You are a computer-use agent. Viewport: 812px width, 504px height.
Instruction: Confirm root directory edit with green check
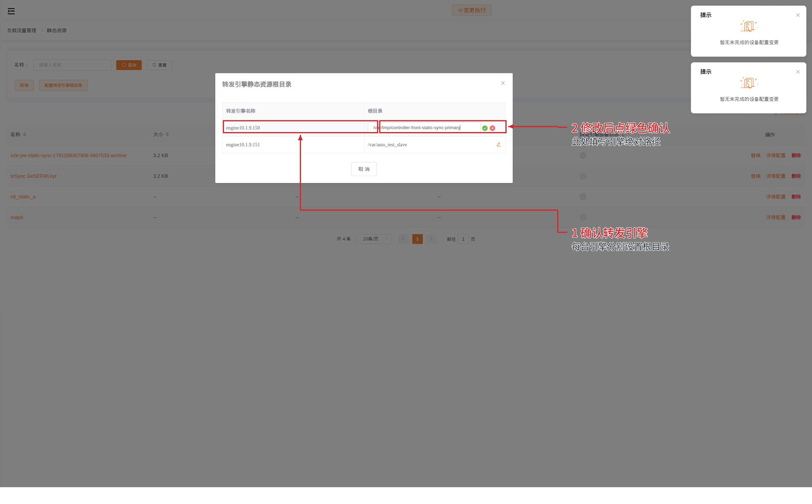pyautogui.click(x=485, y=128)
